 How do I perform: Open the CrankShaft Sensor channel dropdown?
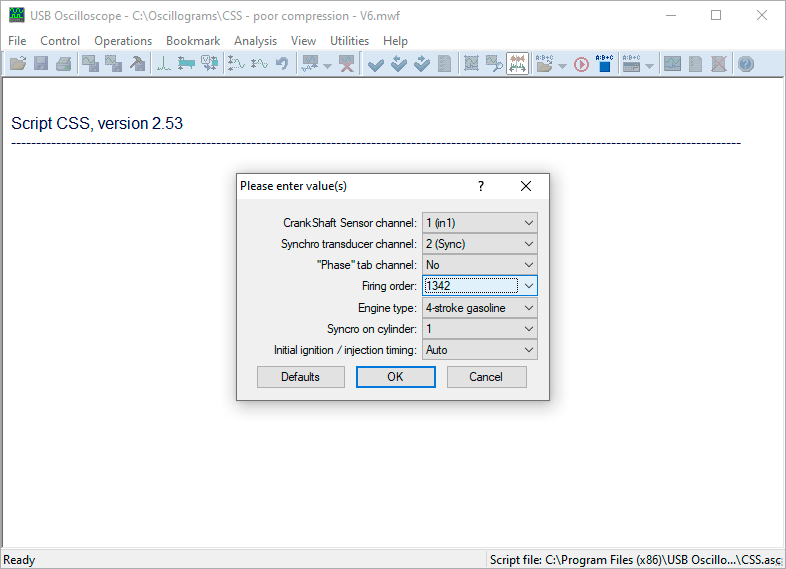(480, 223)
